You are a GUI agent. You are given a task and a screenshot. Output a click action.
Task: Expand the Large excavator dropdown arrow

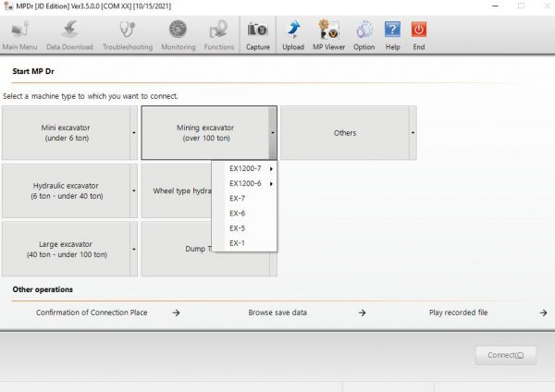coord(134,249)
